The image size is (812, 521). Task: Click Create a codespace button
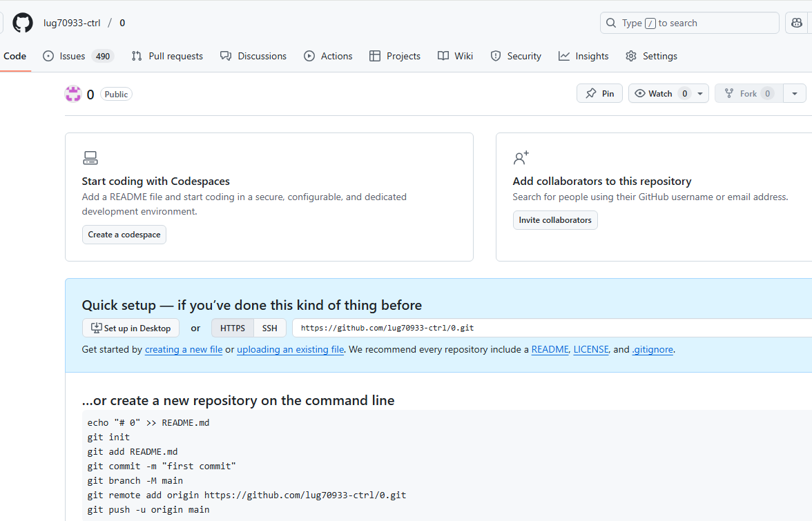coord(124,235)
